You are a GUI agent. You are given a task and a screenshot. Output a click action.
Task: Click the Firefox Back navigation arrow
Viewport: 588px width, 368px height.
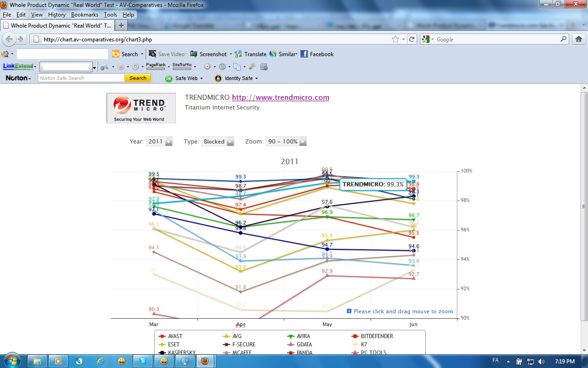pyautogui.click(x=9, y=39)
